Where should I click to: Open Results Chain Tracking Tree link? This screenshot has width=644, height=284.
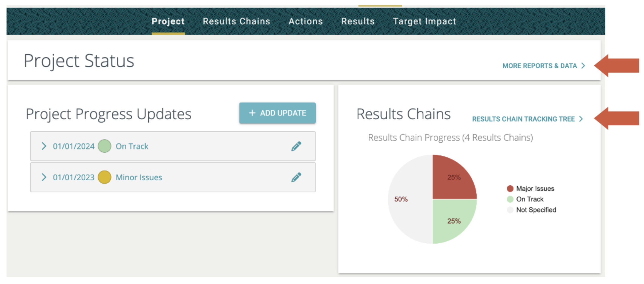tap(523, 119)
